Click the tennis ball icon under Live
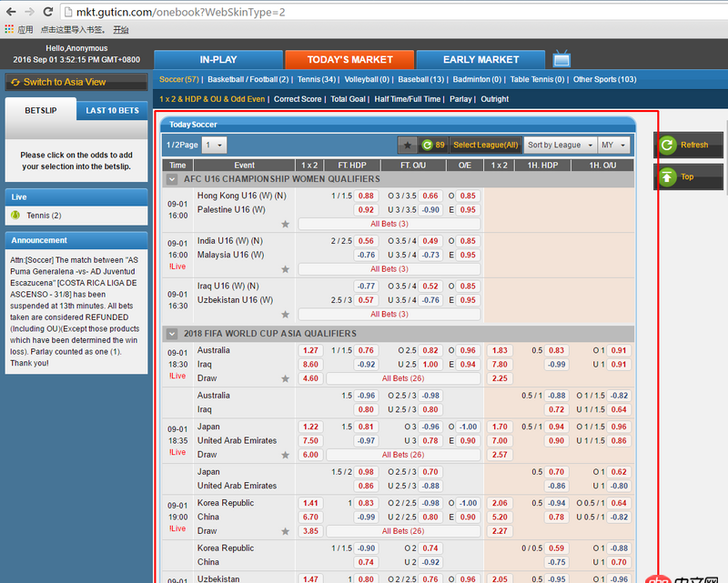The image size is (728, 583). click(15, 215)
